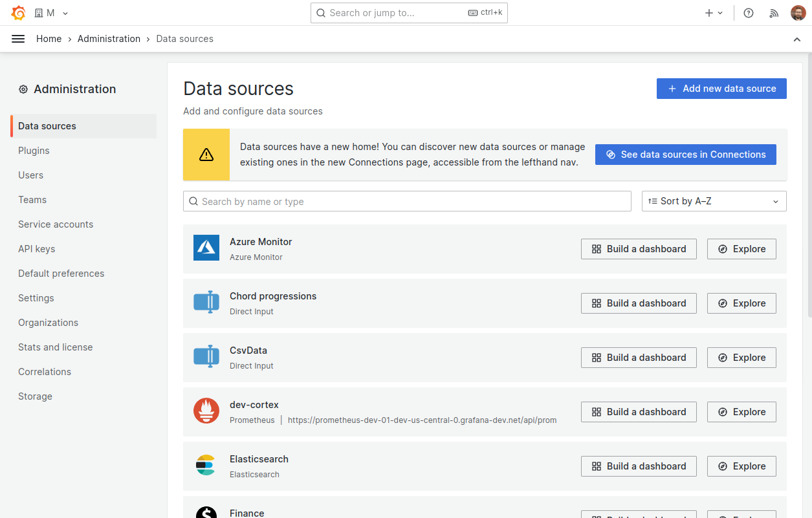Build a dashboard for Elasticsearch
The height and width of the screenshot is (518, 812).
[639, 466]
